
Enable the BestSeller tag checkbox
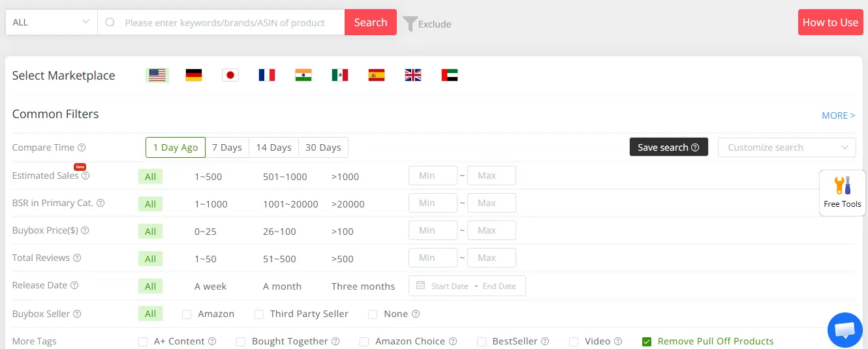tap(482, 342)
